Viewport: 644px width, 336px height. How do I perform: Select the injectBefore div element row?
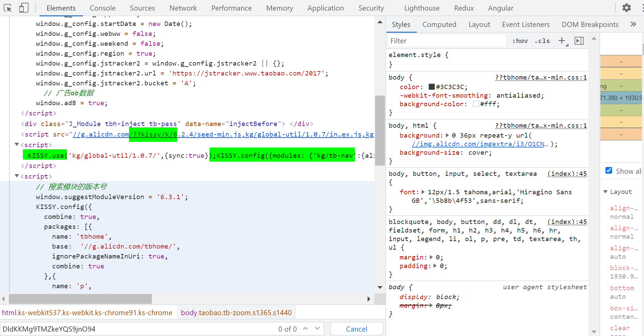(167, 124)
